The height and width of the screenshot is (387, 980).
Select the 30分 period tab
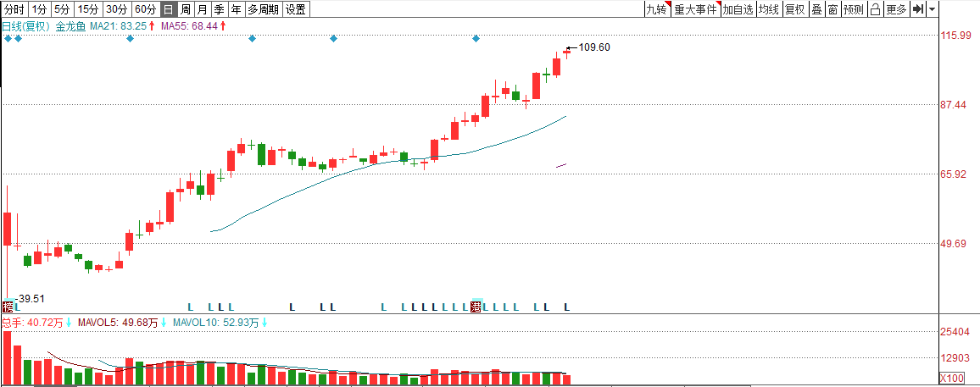tap(117, 9)
